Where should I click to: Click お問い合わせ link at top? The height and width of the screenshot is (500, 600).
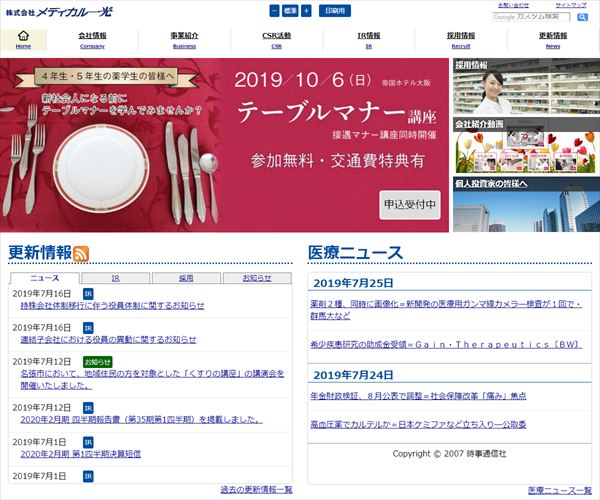[x=514, y=5]
